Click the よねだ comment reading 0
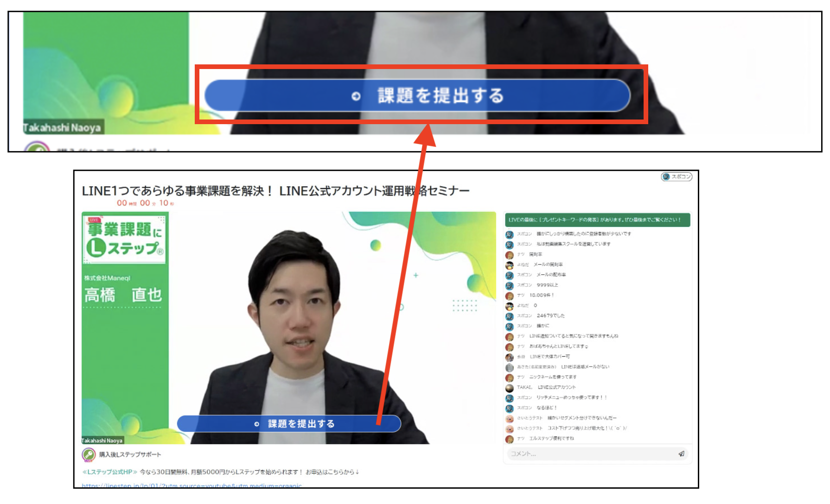The height and width of the screenshot is (504, 830). click(x=535, y=306)
